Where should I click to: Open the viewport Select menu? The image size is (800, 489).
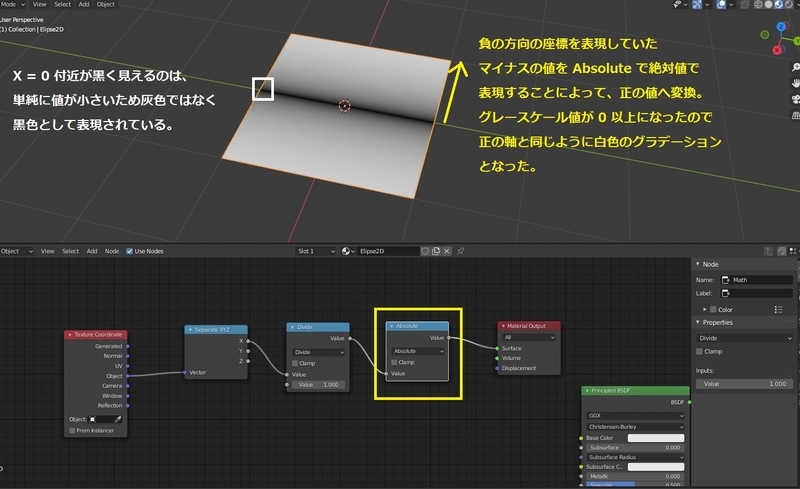click(x=62, y=4)
